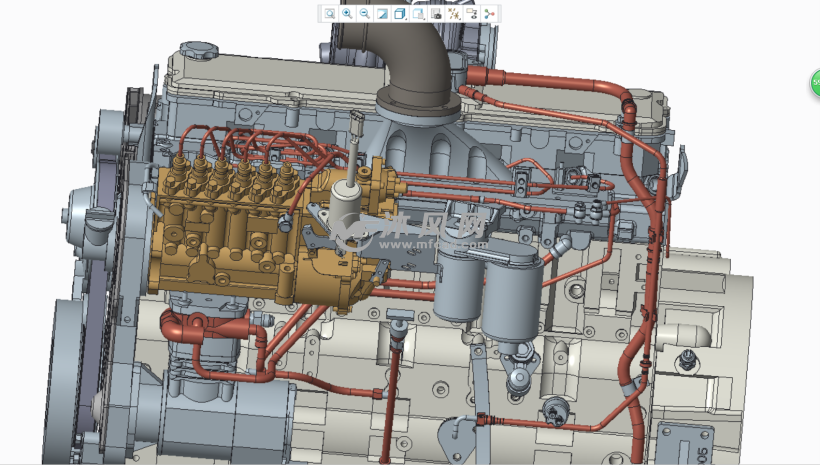Image resolution: width=820 pixels, height=465 pixels.
Task: Open the Display Style cube dropdown
Action: coord(400,13)
